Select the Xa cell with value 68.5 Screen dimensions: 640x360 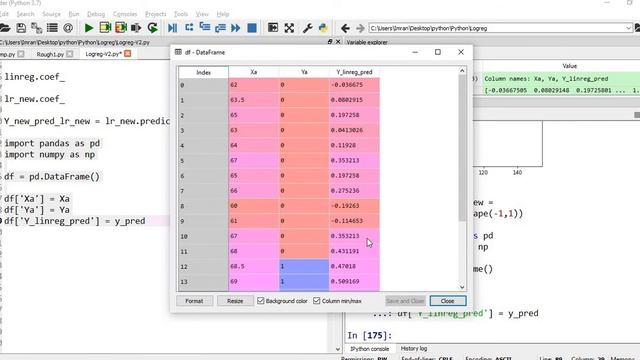[254, 266]
